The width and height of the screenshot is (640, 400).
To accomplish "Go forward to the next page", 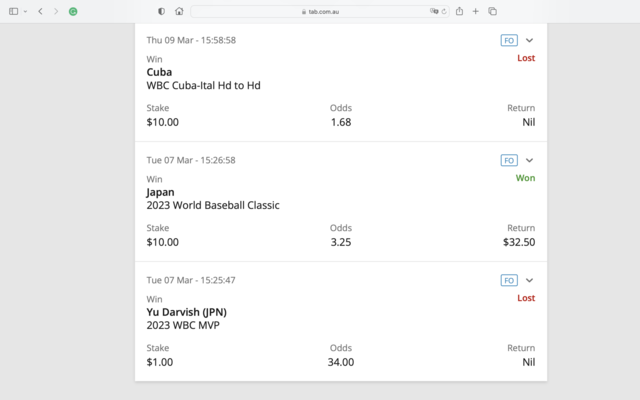I will tap(56, 11).
